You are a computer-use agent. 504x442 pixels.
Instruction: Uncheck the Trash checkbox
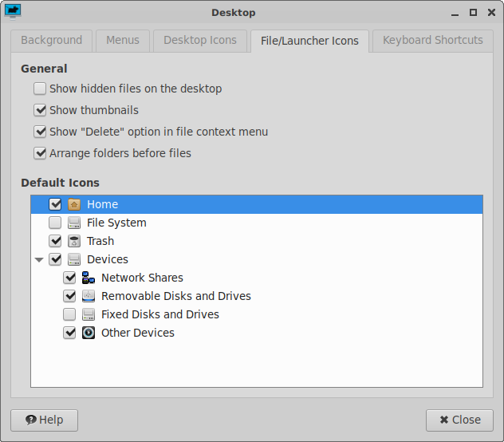[x=55, y=241]
